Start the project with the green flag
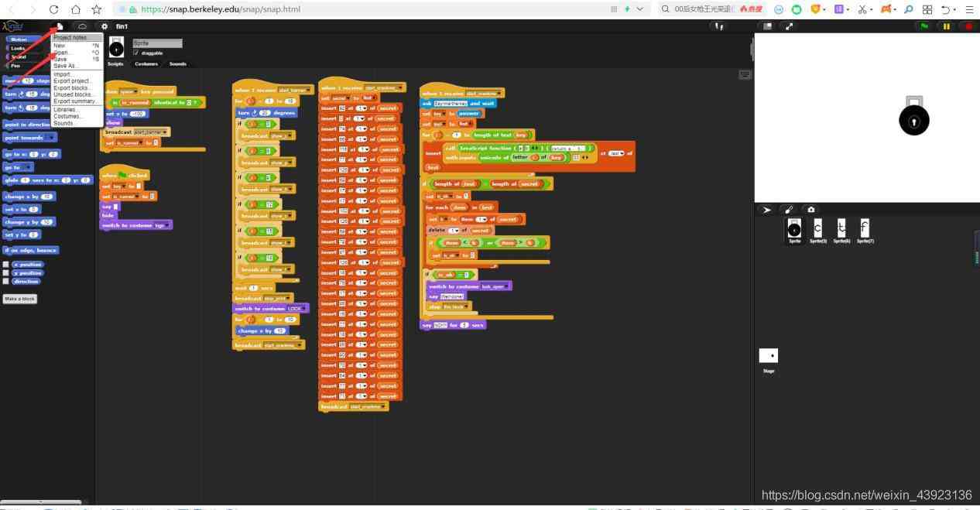980x510 pixels. click(924, 26)
